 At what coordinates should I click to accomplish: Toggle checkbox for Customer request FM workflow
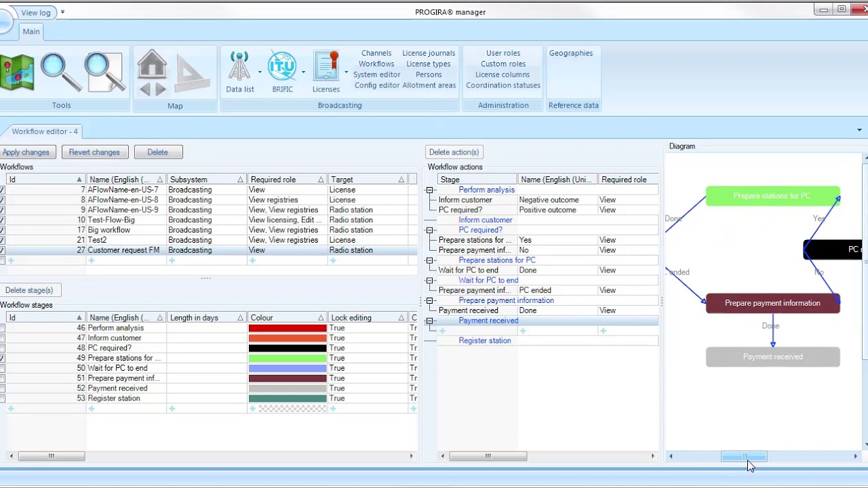point(2,250)
